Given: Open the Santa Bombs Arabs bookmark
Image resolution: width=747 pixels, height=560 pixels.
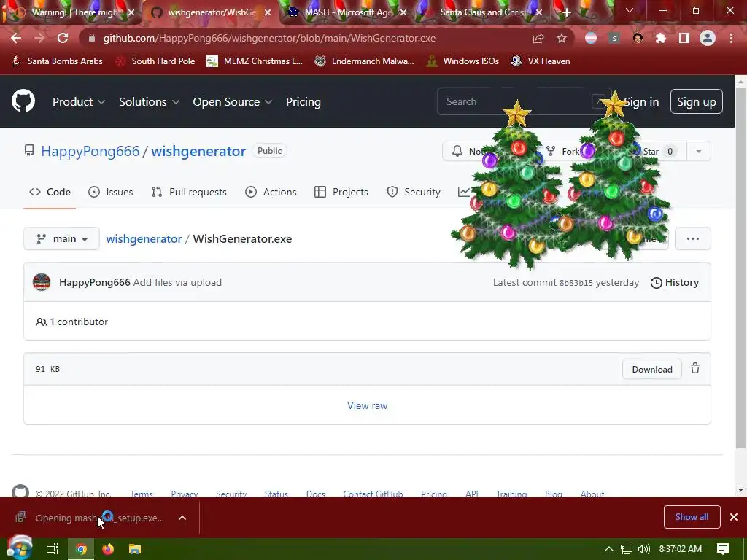Looking at the screenshot, I should 57,61.
